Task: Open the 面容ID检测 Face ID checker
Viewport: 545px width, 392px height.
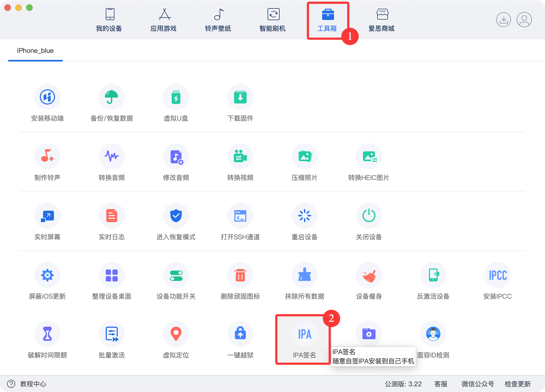Action: [x=433, y=340]
